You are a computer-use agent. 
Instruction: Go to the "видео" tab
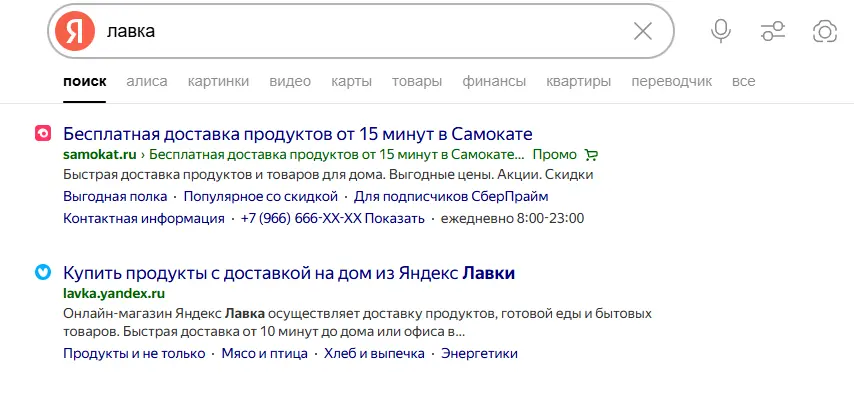290,82
